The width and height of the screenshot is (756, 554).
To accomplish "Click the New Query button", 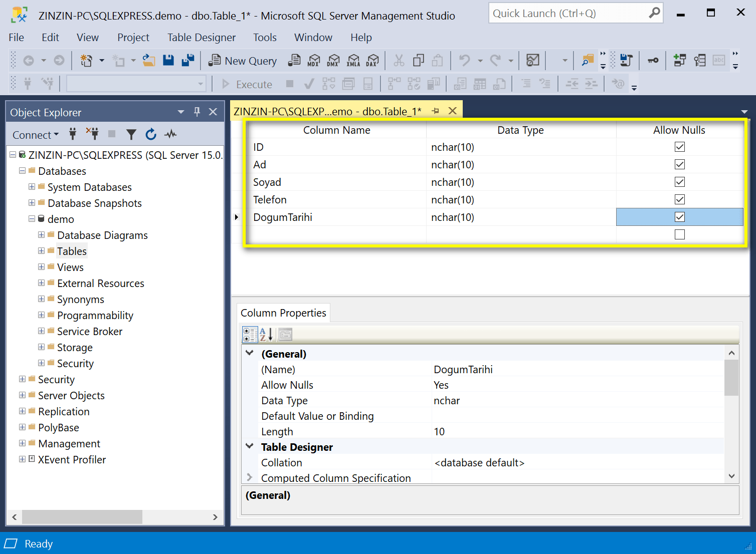I will (243, 61).
